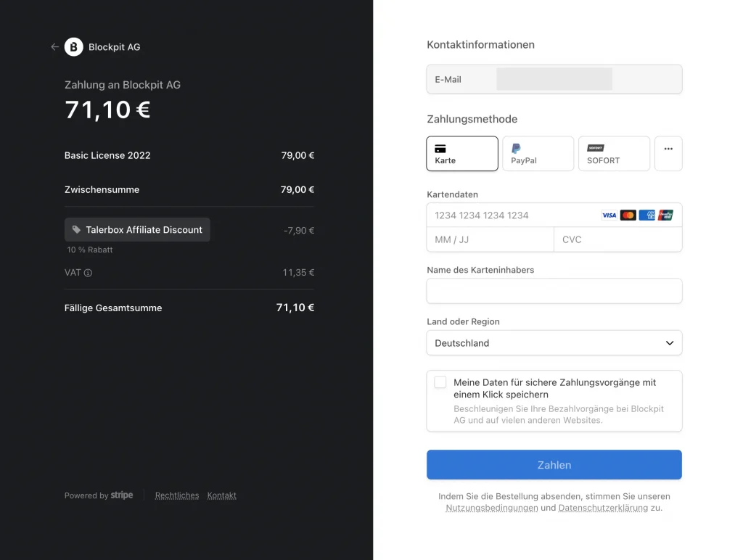Open the Datenschutzerklärung link
The height and width of the screenshot is (560, 743).
603,508
